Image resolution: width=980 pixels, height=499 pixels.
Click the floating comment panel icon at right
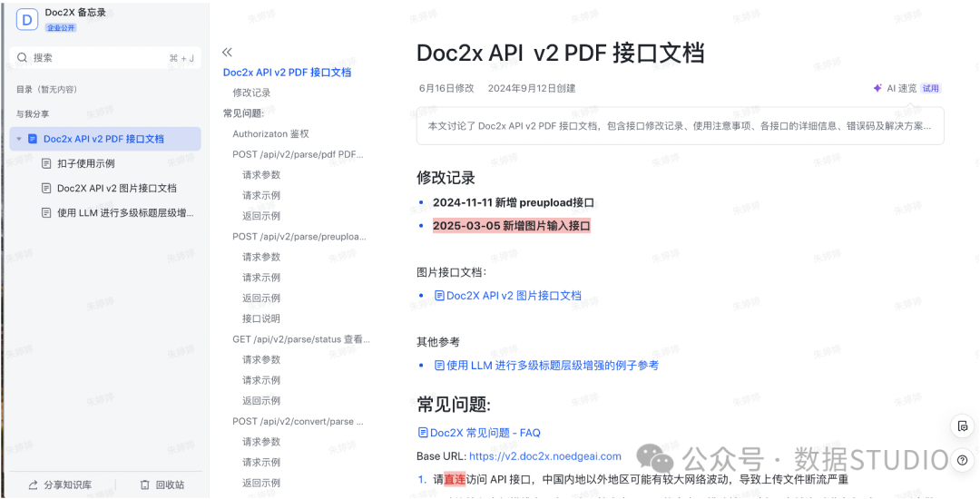coord(963,426)
